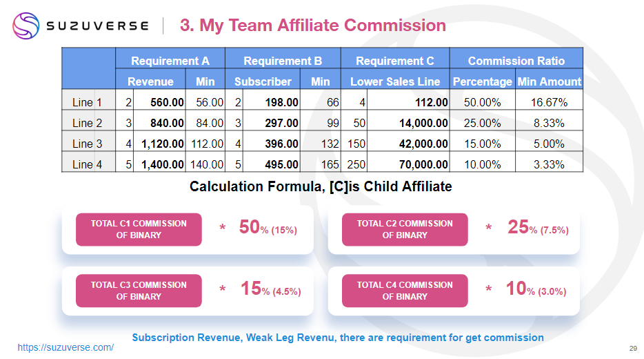Image resolution: width=644 pixels, height=359 pixels.
Task: Select the Line 1 row label
Action: pyautogui.click(x=87, y=102)
